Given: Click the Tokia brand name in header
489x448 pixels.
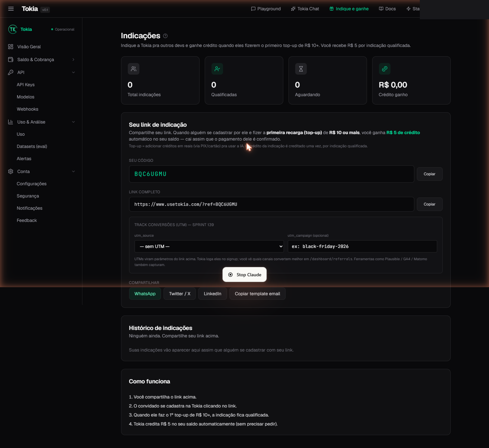Looking at the screenshot, I should [30, 9].
